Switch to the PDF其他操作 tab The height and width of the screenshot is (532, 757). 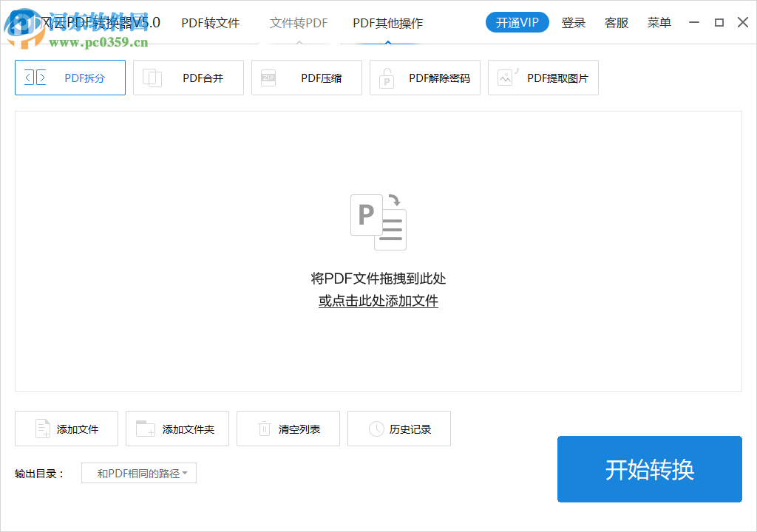pyautogui.click(x=387, y=23)
